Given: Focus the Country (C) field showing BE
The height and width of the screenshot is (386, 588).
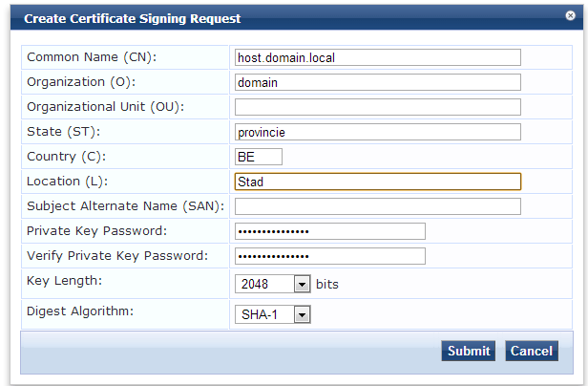Looking at the screenshot, I should pyautogui.click(x=258, y=157).
